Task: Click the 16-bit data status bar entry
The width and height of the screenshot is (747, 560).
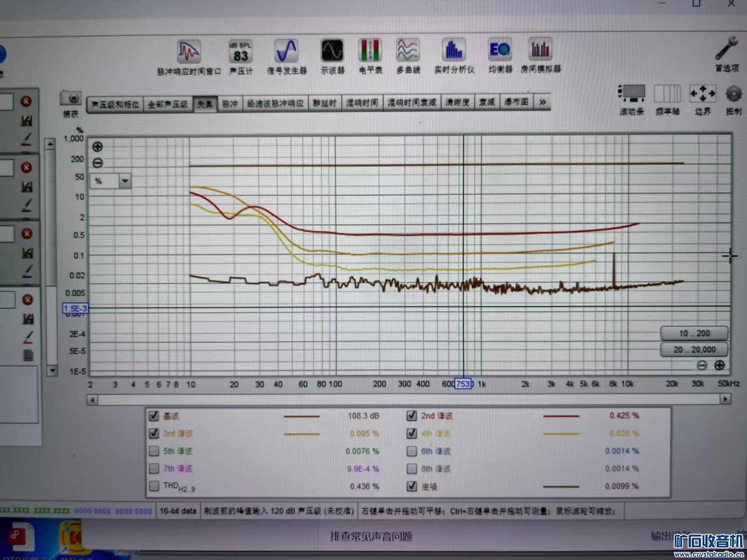Action: pyautogui.click(x=178, y=511)
